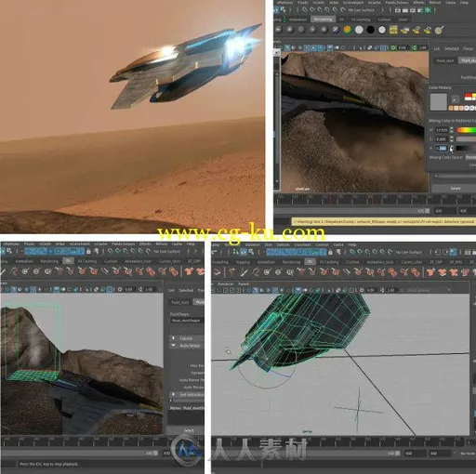Image resolution: width=476 pixels, height=474 pixels.
Task: Click blue striped sphere material icon, top-right window
Action: (x=336, y=30)
